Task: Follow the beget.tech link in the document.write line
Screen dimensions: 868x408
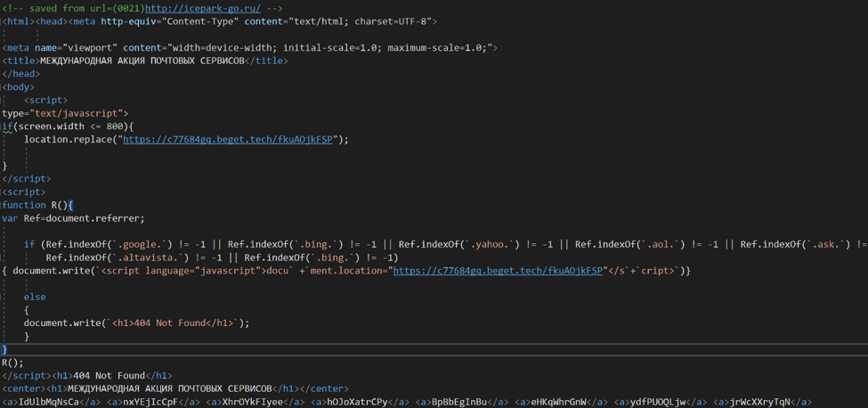Action: click(498, 271)
